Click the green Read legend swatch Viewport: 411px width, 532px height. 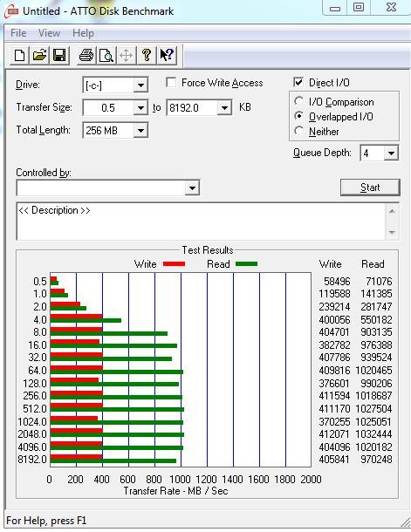[x=246, y=263]
